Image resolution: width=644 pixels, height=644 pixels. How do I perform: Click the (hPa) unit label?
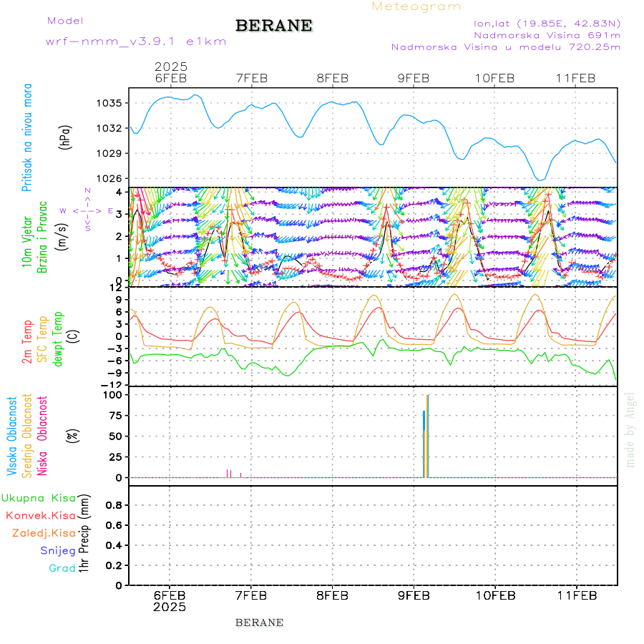[65, 137]
